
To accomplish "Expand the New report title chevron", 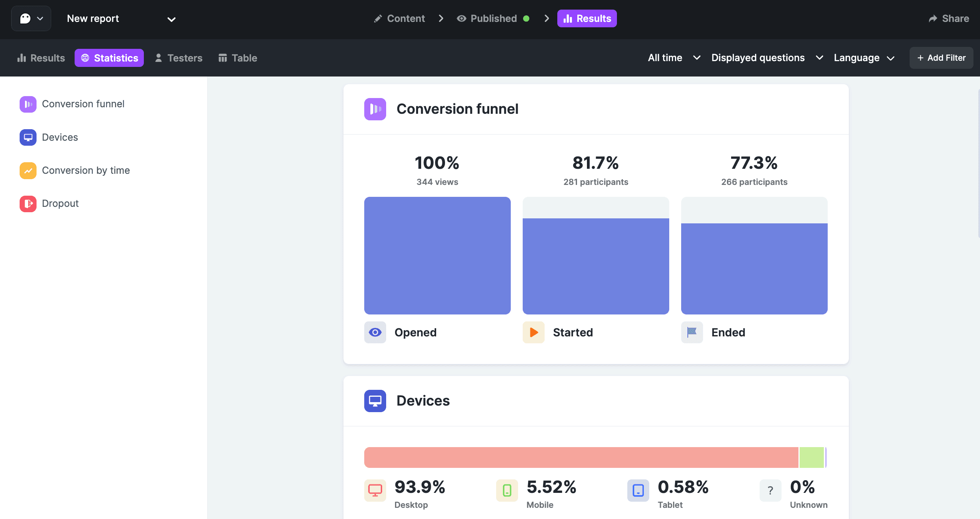I will [172, 19].
